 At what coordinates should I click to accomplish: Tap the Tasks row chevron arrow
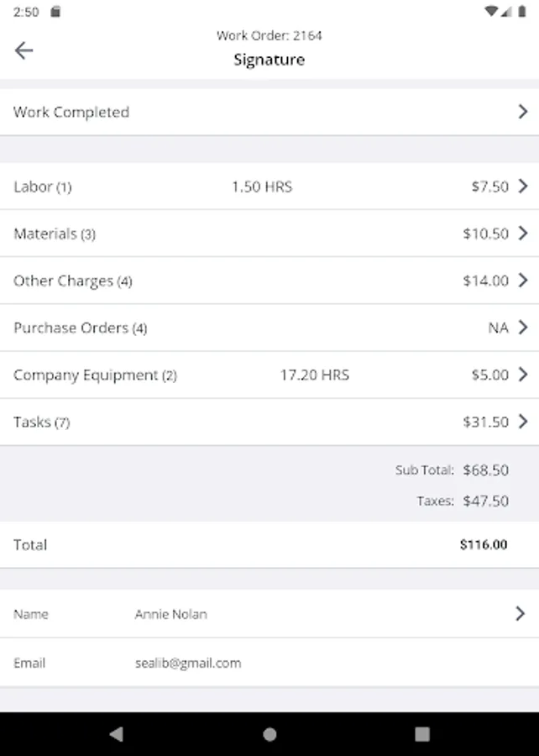pyautogui.click(x=522, y=422)
